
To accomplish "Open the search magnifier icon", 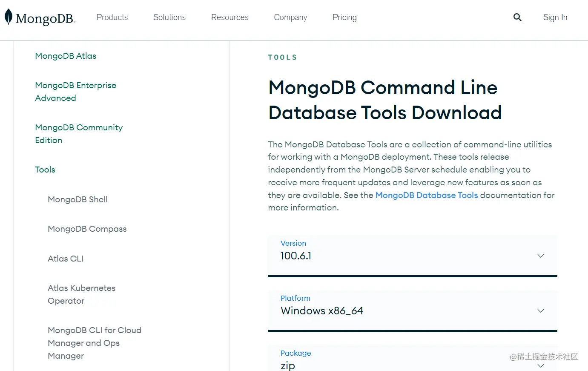I will (517, 17).
